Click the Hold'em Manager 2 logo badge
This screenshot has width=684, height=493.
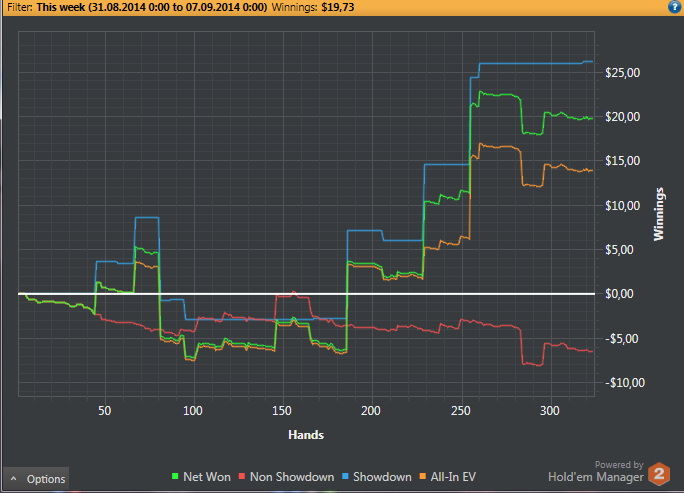coord(659,474)
